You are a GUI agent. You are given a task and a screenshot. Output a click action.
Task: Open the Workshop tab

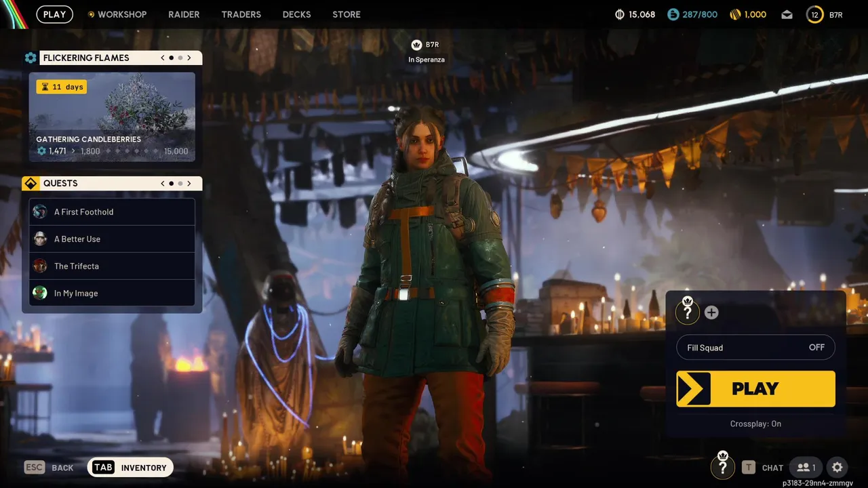coord(117,14)
